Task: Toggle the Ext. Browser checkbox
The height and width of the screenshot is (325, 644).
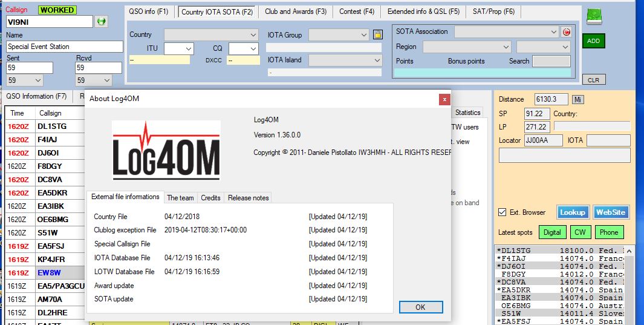Action: [x=502, y=212]
